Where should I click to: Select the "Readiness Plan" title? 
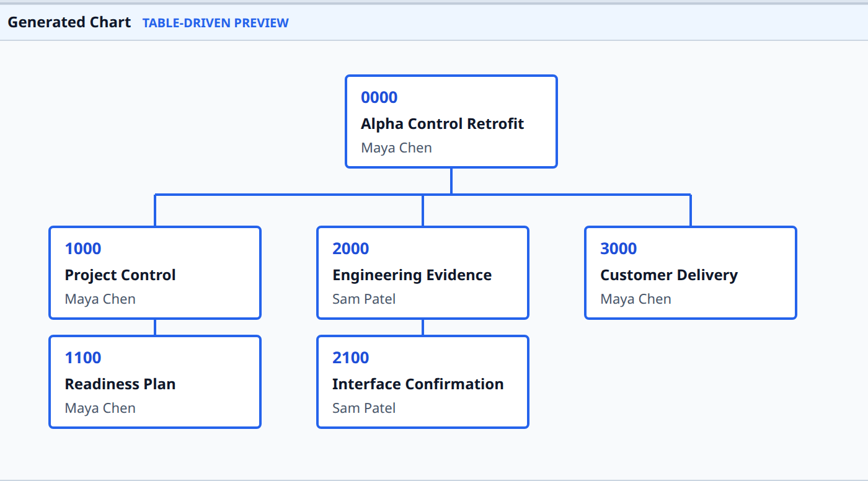tap(120, 384)
